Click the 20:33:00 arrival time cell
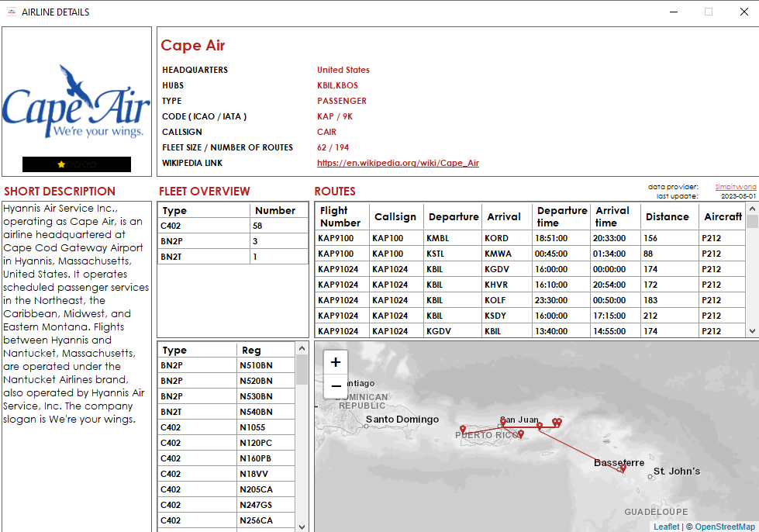759x532 pixels. (x=616, y=238)
